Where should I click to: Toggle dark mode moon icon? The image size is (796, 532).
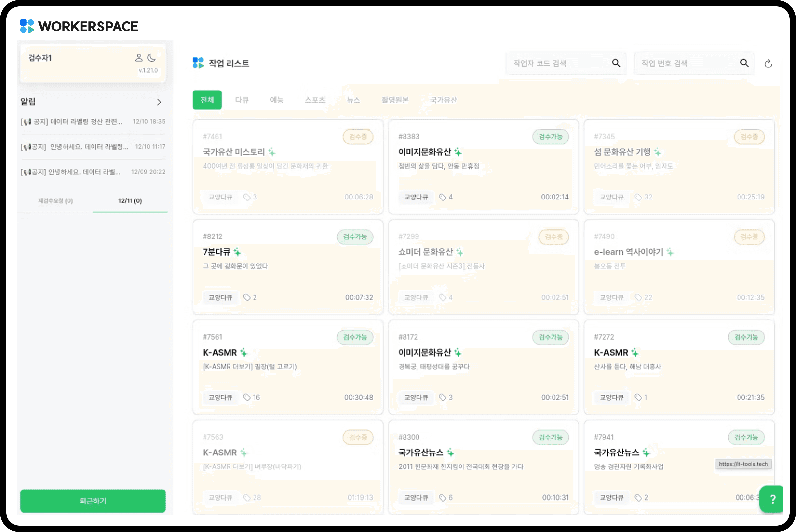pyautogui.click(x=151, y=58)
